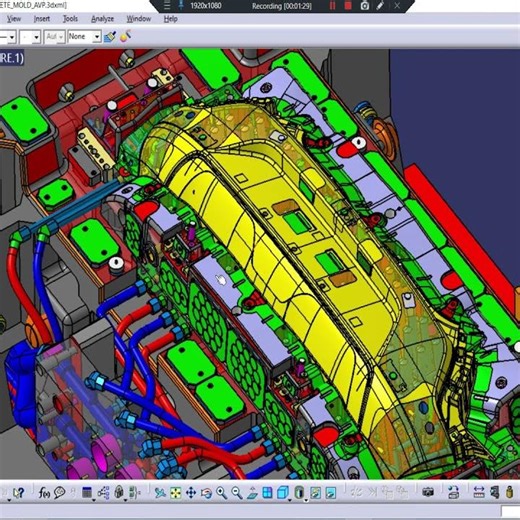Open the isometric view flyout arrow

coord(289,500)
